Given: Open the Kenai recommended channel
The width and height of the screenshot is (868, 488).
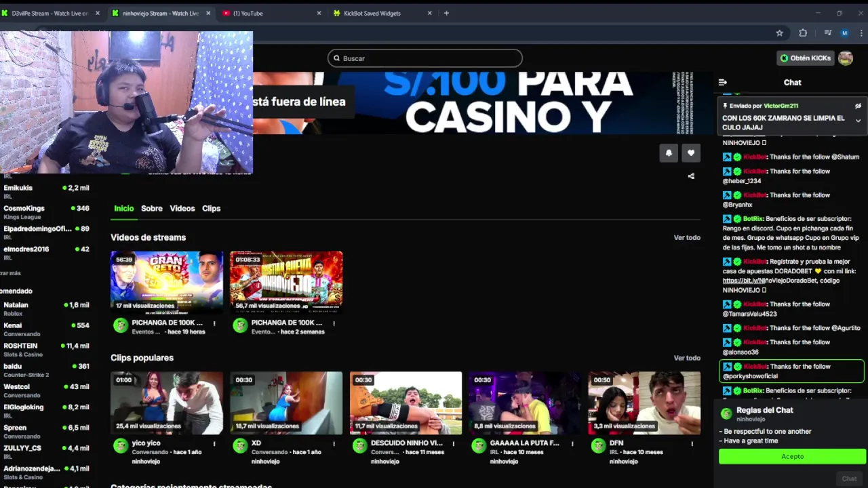Looking at the screenshot, I should click(x=46, y=329).
